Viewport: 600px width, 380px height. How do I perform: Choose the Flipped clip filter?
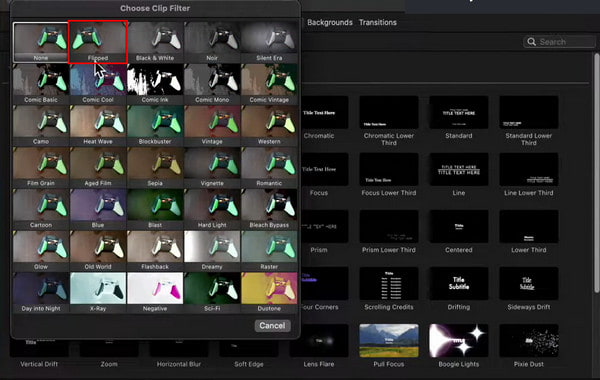98,42
